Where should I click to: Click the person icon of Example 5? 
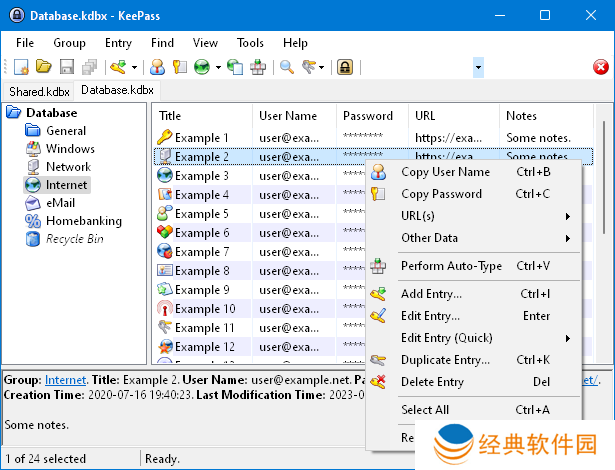[165, 213]
